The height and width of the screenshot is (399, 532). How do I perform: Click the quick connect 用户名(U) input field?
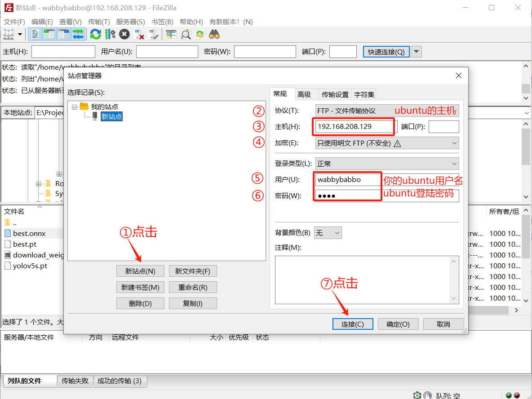click(167, 52)
